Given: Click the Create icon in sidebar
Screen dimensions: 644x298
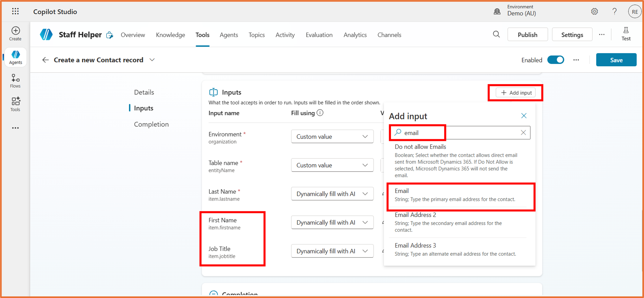Looking at the screenshot, I should coord(15,34).
